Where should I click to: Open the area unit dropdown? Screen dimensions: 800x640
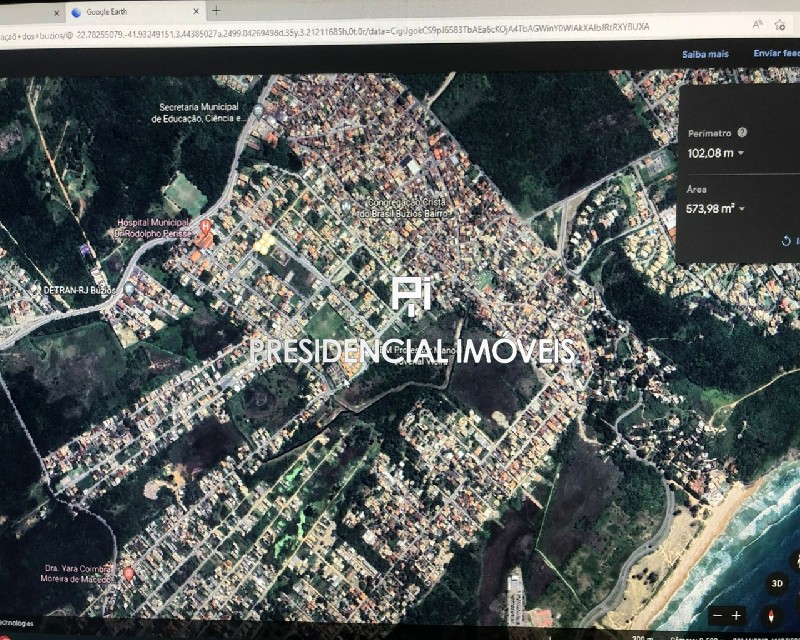tap(742, 209)
